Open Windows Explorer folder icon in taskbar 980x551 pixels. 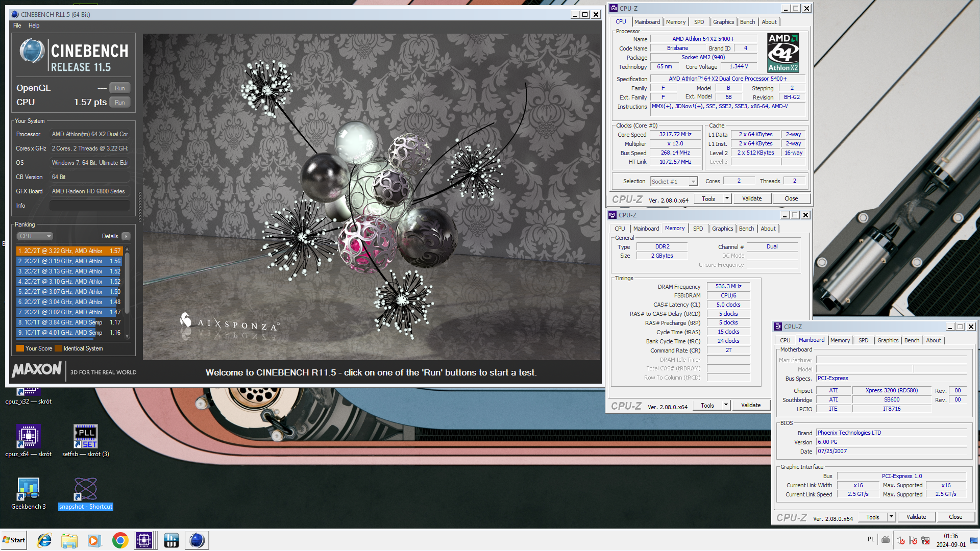pyautogui.click(x=69, y=540)
